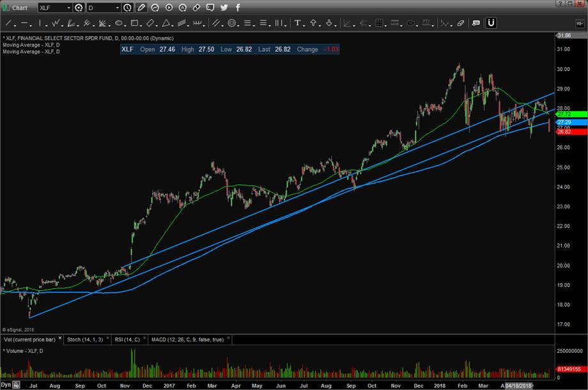588x390 pixels.
Task: Select the regression channel lines tool
Action: pyautogui.click(x=182, y=23)
